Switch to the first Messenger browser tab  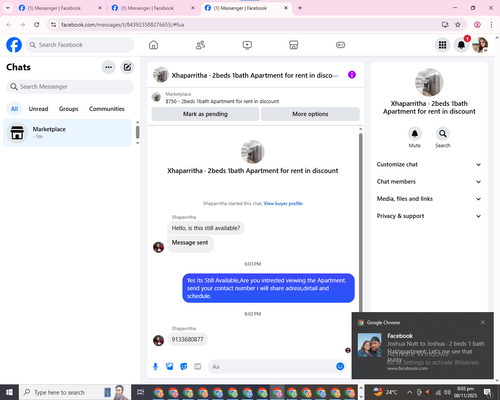click(x=60, y=8)
